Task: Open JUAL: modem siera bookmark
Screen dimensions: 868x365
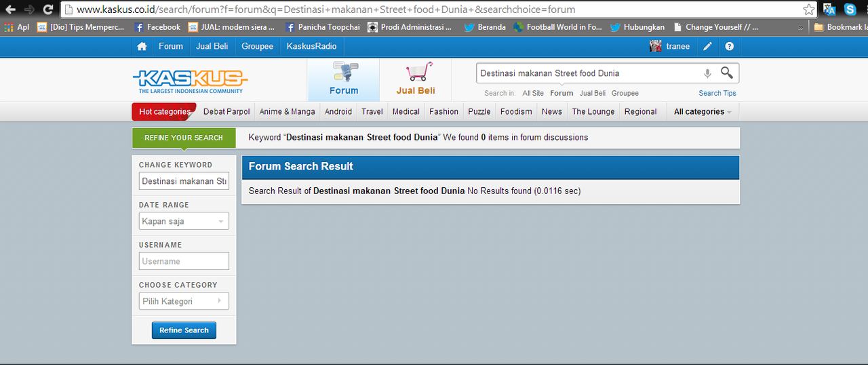Action: [x=231, y=27]
